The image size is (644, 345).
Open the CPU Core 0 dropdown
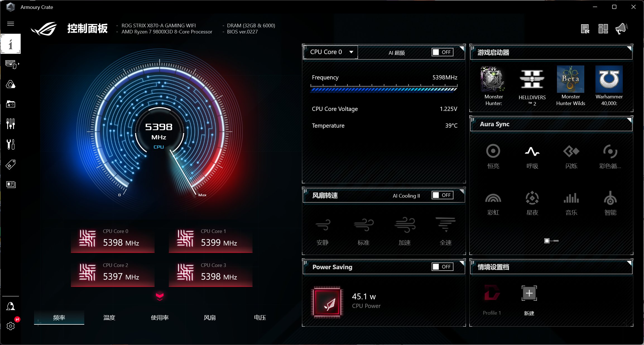[x=331, y=52]
